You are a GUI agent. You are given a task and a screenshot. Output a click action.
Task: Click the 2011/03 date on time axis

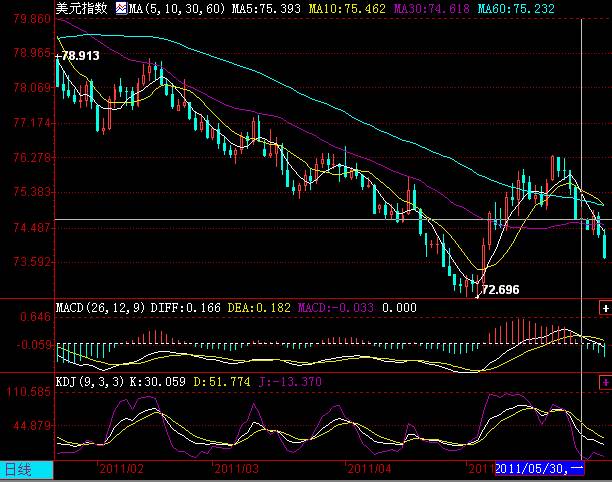237,469
